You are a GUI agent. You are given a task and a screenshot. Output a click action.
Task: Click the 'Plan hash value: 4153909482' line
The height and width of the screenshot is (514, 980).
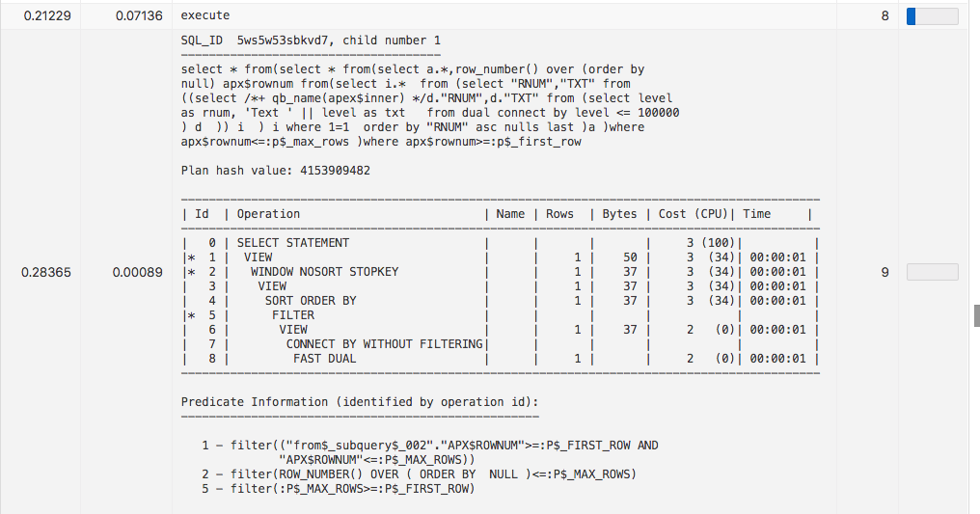[276, 171]
